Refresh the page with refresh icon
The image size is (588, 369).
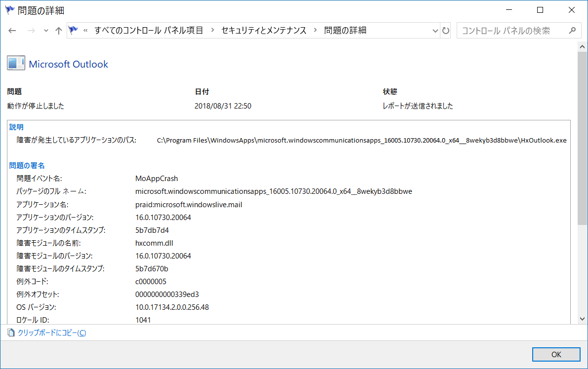pyautogui.click(x=445, y=31)
